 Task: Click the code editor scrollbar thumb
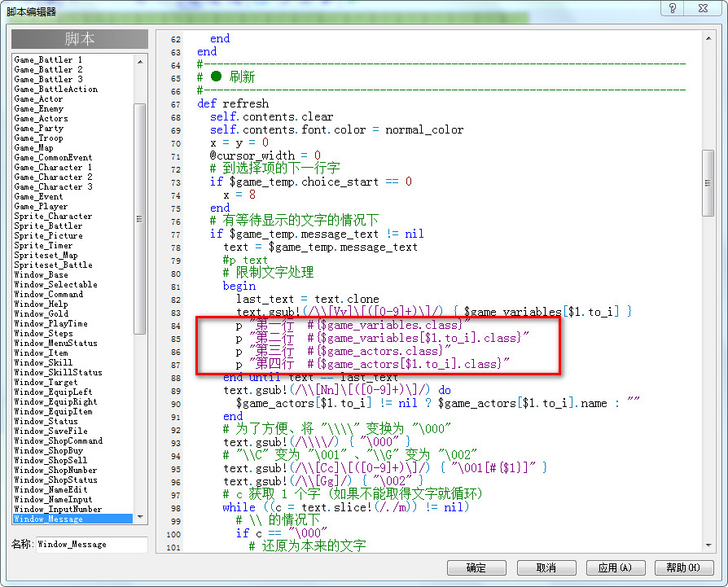coord(708,183)
